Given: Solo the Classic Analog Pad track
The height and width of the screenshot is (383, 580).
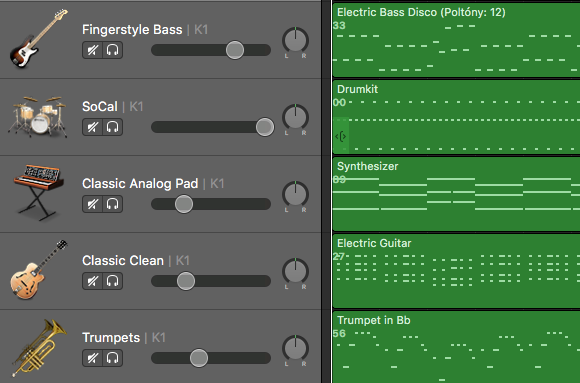Looking at the screenshot, I should click(112, 204).
